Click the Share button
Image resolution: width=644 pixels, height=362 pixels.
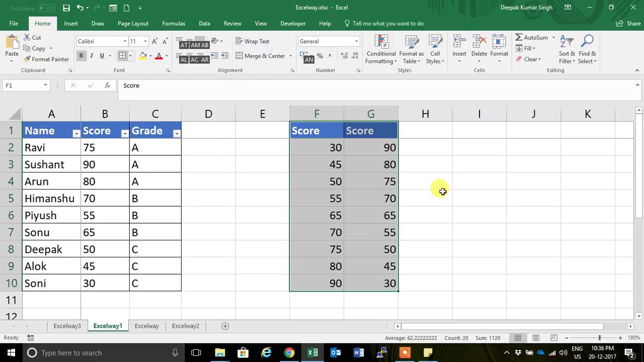pyautogui.click(x=628, y=23)
